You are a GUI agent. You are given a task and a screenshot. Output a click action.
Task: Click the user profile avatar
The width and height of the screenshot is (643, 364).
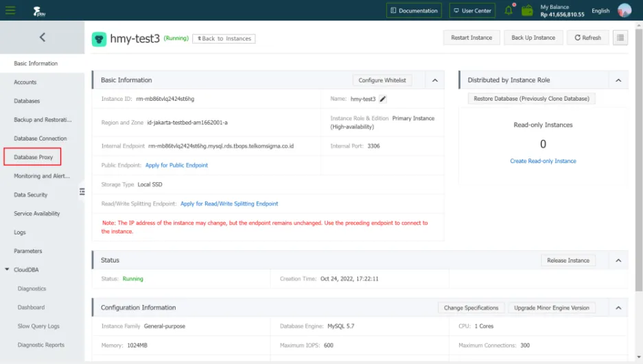click(x=624, y=10)
